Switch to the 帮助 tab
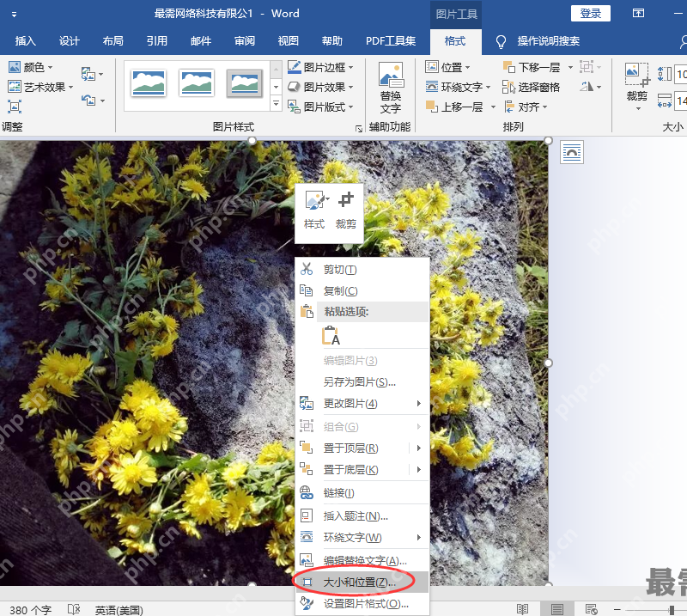This screenshot has width=687, height=616. [332, 41]
